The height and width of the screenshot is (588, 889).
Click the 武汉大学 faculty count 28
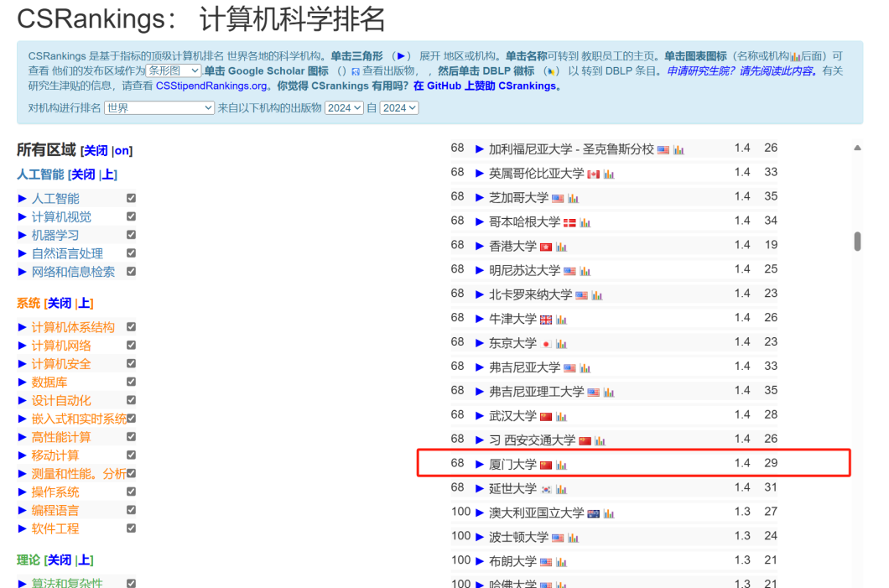[x=771, y=415]
